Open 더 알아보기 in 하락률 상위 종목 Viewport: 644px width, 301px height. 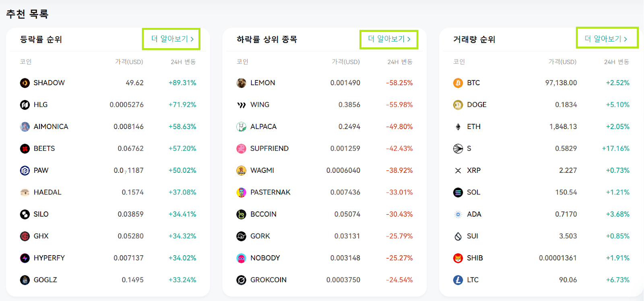pyautogui.click(x=389, y=39)
